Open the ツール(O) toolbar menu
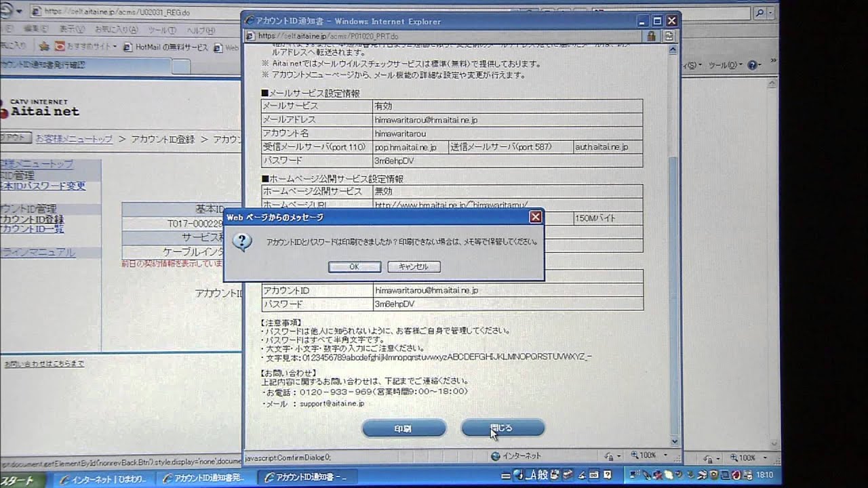 click(x=724, y=65)
